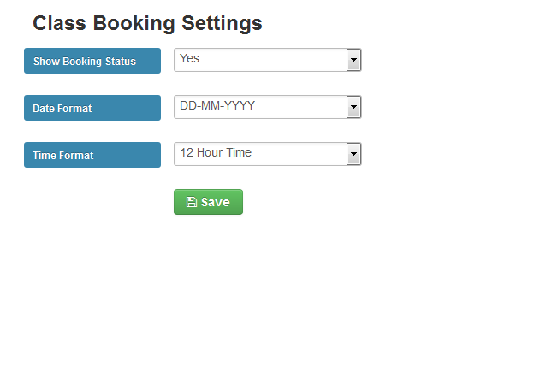546x392 pixels.
Task: Click the word 'Settings' in page title
Action: pos(222,23)
